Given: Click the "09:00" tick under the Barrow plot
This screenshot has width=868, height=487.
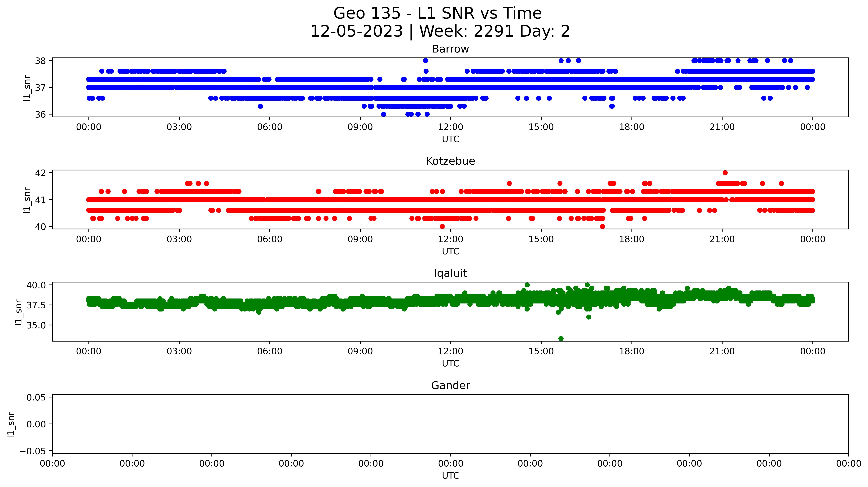Looking at the screenshot, I should pos(360,127).
